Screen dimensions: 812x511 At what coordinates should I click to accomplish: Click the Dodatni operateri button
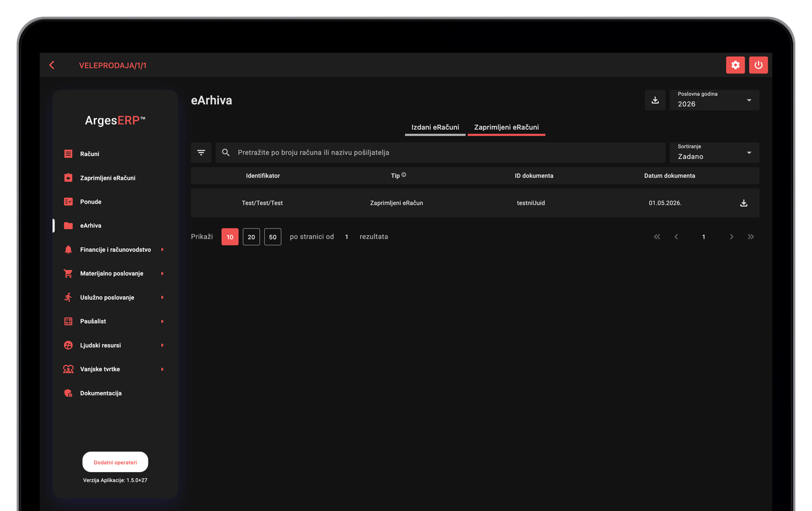click(115, 462)
